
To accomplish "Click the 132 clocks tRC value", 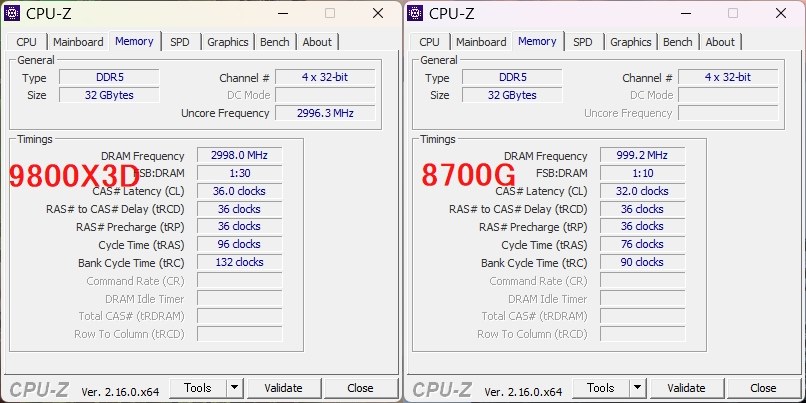I will click(240, 262).
